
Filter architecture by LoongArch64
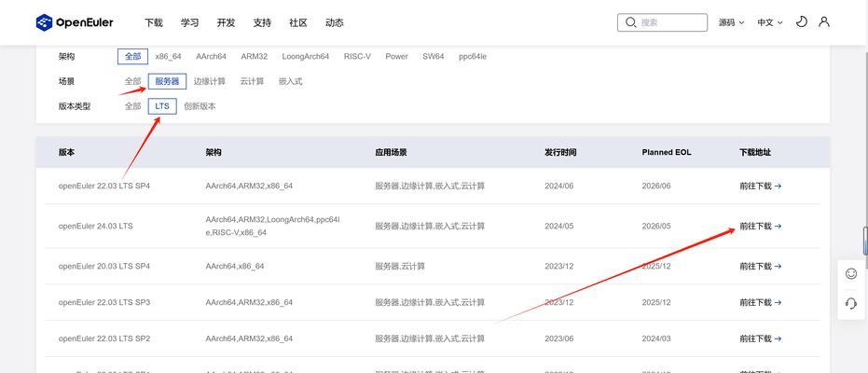(306, 57)
